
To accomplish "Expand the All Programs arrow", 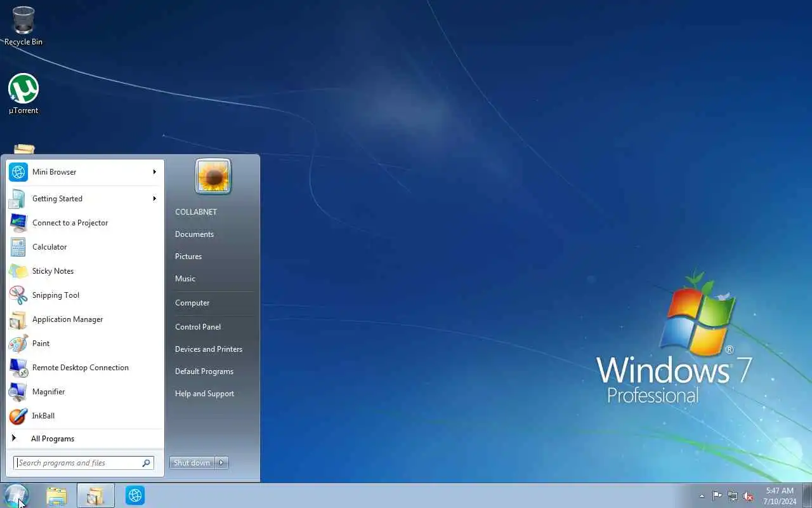I will [x=14, y=438].
